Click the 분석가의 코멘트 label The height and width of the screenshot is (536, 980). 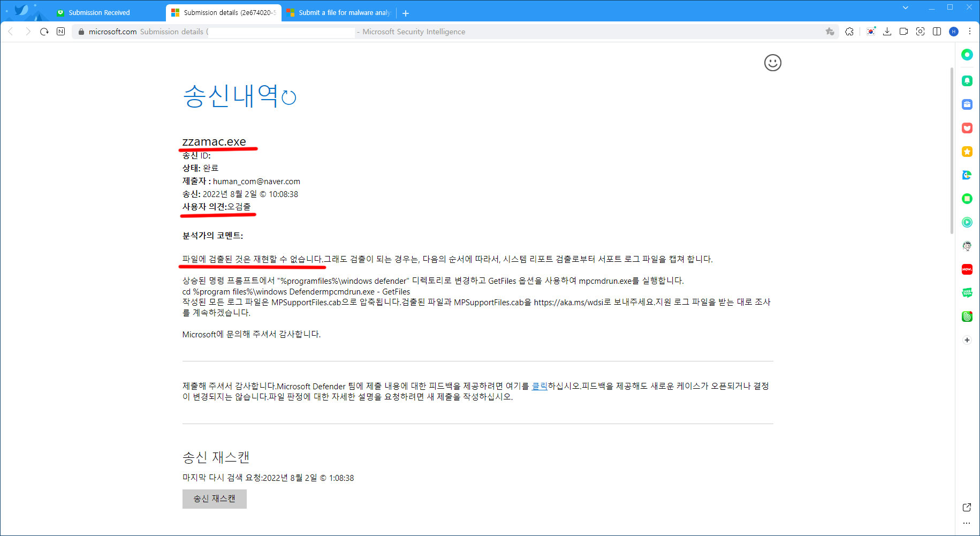click(212, 236)
